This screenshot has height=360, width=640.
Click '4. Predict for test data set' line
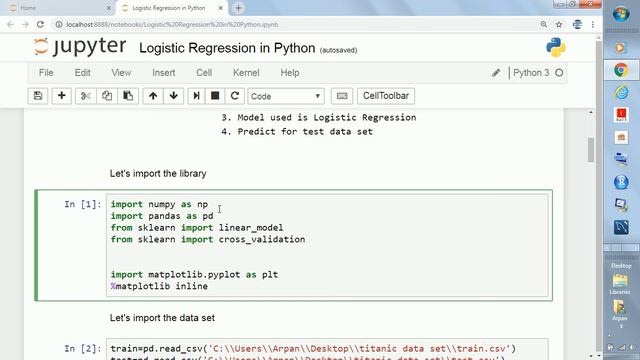pos(297,131)
